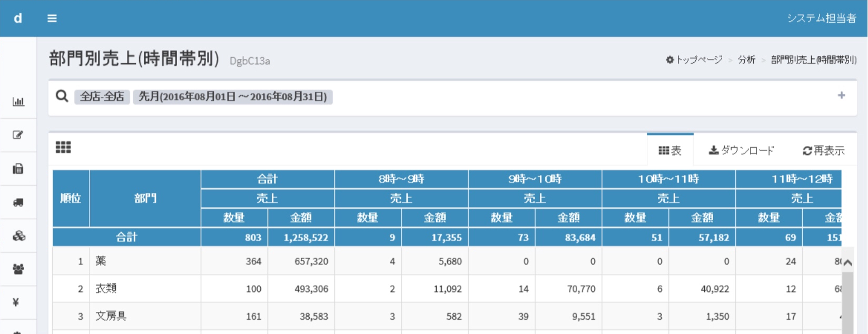Screen dimensions: 868x334
Task: Switch to the 表 tab
Action: (x=670, y=151)
